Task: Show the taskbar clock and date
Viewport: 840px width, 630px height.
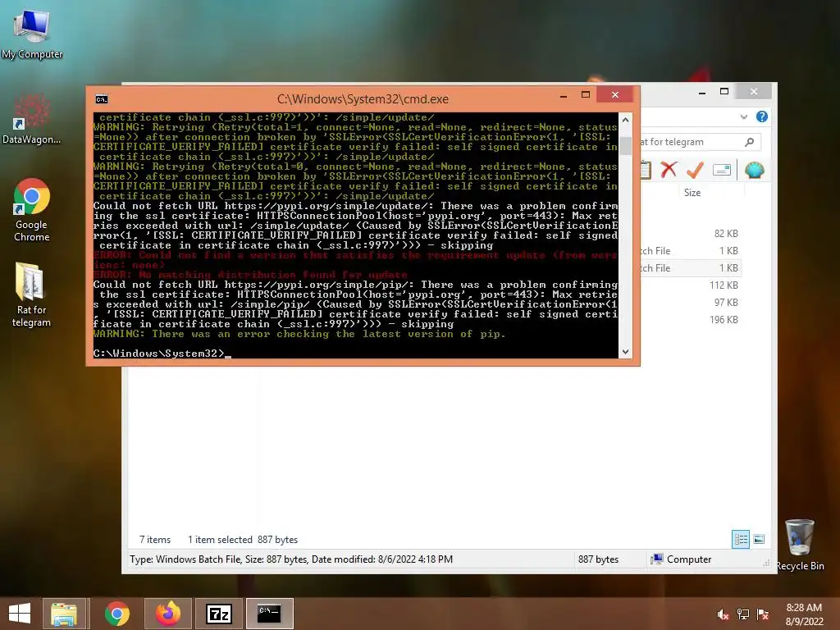Action: click(x=804, y=614)
